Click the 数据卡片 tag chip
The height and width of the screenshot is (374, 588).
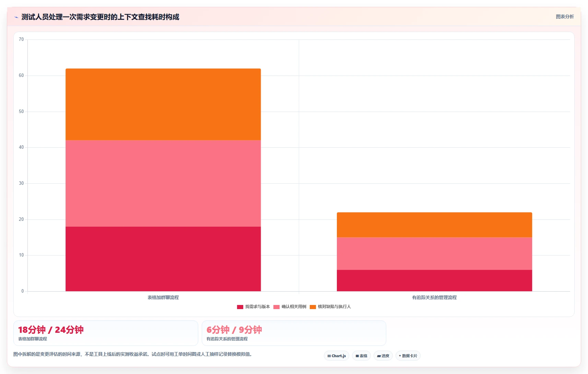(x=408, y=356)
